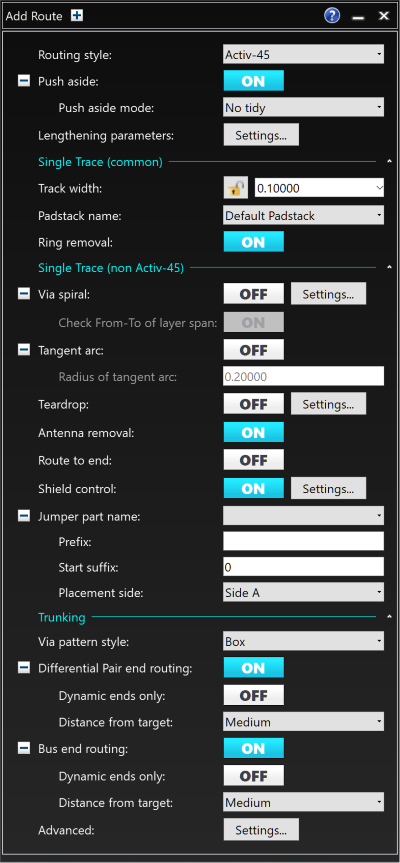The image size is (400, 863).
Task: Open Shield control Settings button
Action: (x=328, y=489)
